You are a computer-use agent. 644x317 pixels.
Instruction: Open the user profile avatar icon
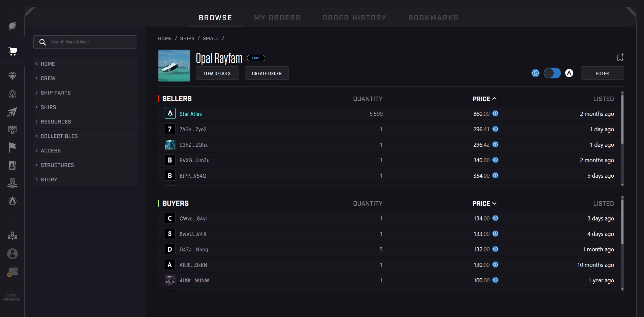12,254
